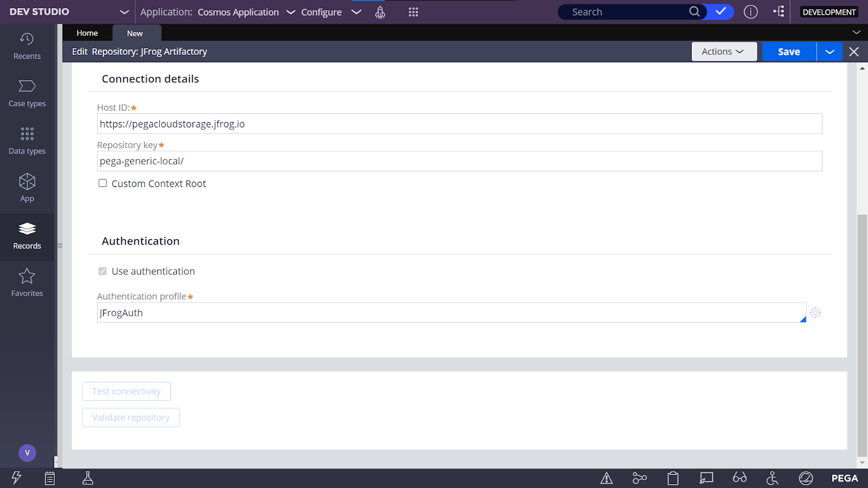Expand the Dev Studio switcher chevron
The width and height of the screenshot is (868, 488).
[124, 12]
